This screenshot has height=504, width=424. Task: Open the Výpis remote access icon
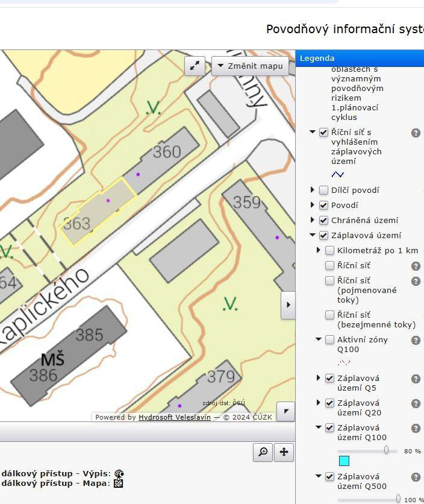pos(119,473)
